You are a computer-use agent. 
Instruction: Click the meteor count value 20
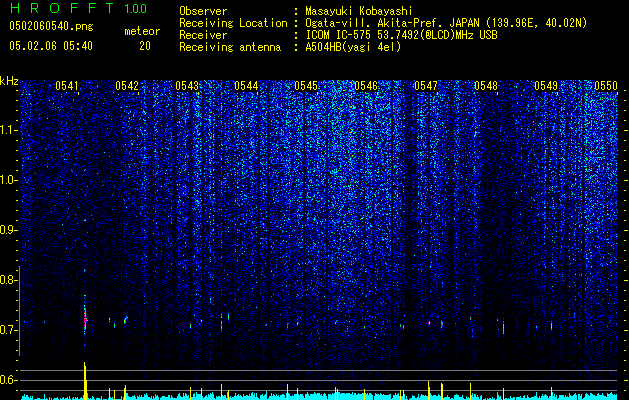coord(145,46)
